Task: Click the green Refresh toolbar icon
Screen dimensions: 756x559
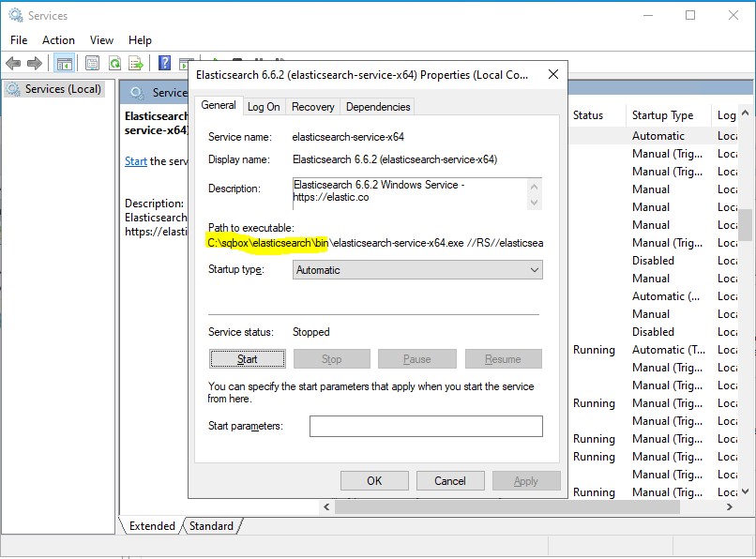Action: pyautogui.click(x=114, y=63)
